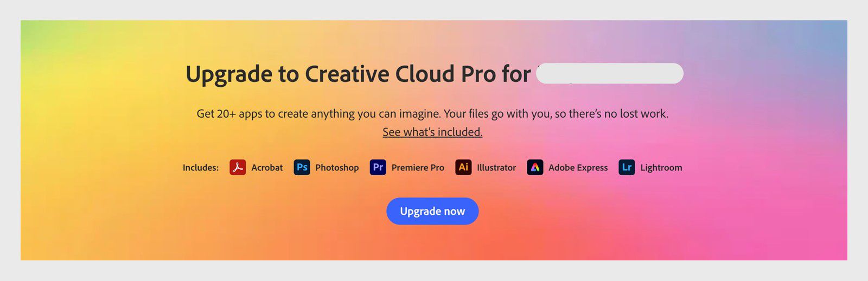Click the Upgrade to Creative Cloud Pro headline
Viewport: 868px width, 281px height.
click(358, 74)
